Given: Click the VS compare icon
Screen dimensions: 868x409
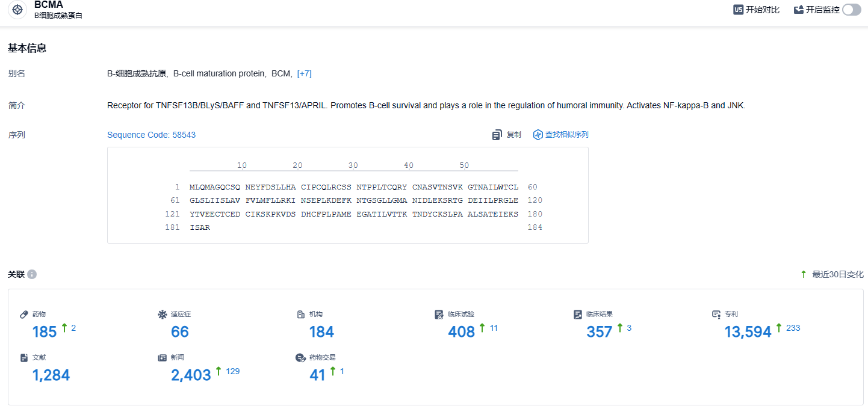Looking at the screenshot, I should 738,10.
